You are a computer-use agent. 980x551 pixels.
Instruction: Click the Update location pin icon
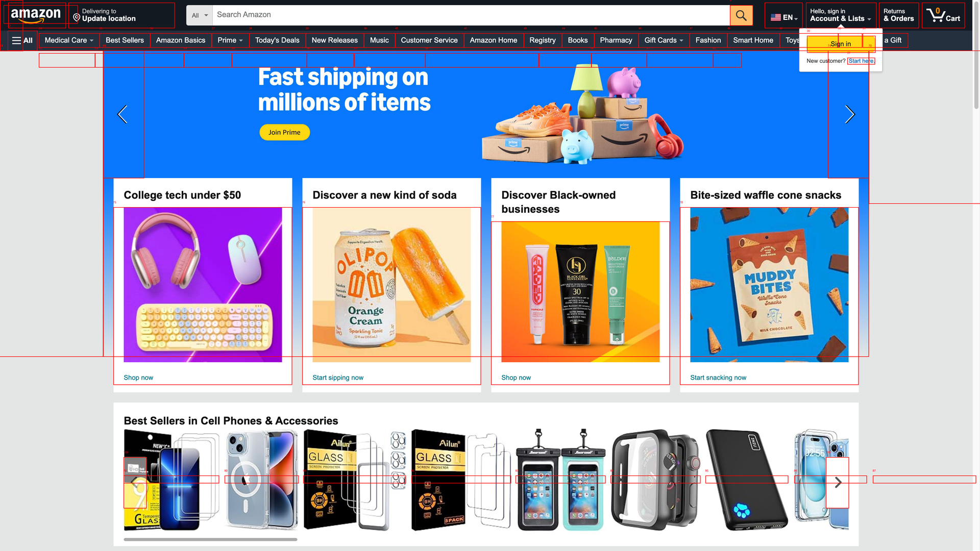77,18
